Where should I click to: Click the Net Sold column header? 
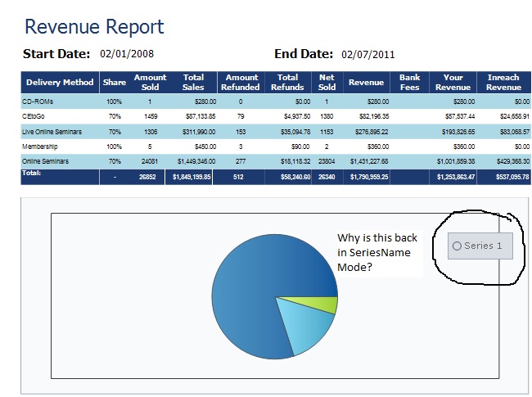click(327, 82)
